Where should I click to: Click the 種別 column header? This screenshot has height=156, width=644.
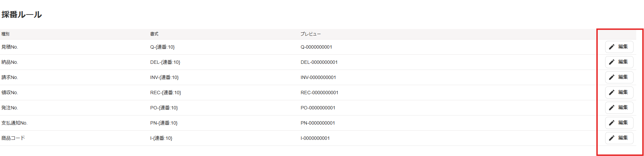pos(5,34)
